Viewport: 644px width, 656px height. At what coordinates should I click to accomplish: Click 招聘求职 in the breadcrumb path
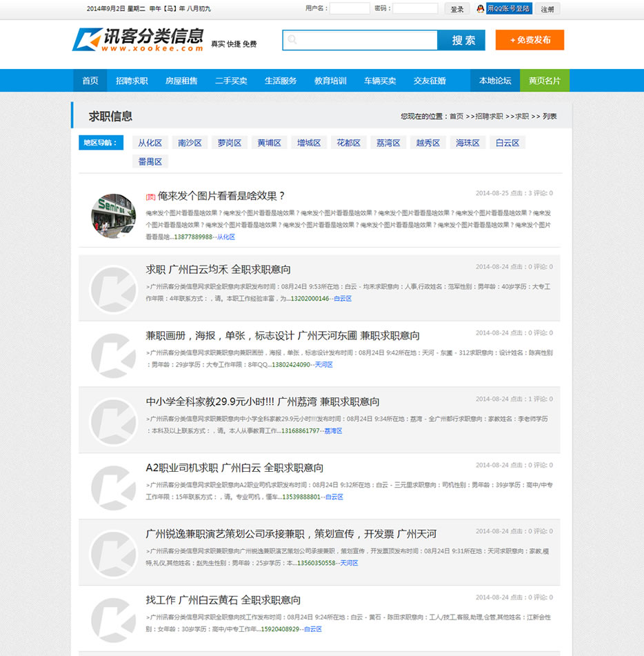pos(490,117)
